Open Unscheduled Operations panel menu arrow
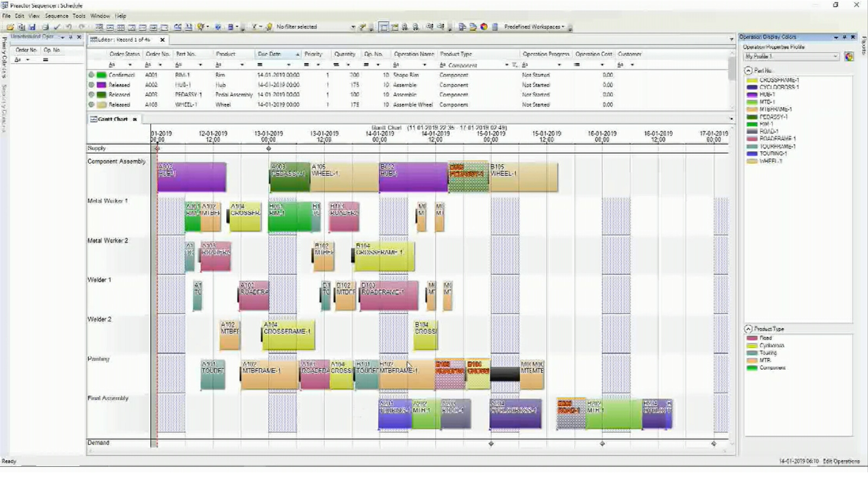Screen dimensions: 868x488 [x=62, y=37]
